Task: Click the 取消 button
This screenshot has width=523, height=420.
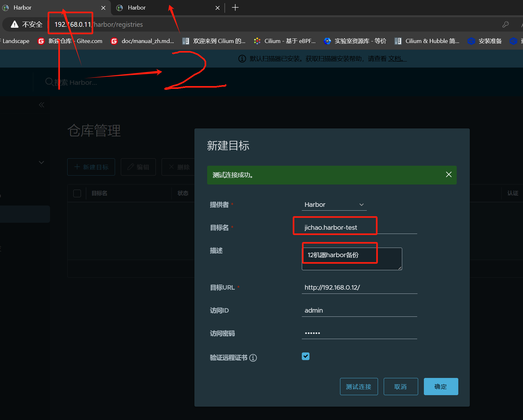Action: [x=401, y=387]
